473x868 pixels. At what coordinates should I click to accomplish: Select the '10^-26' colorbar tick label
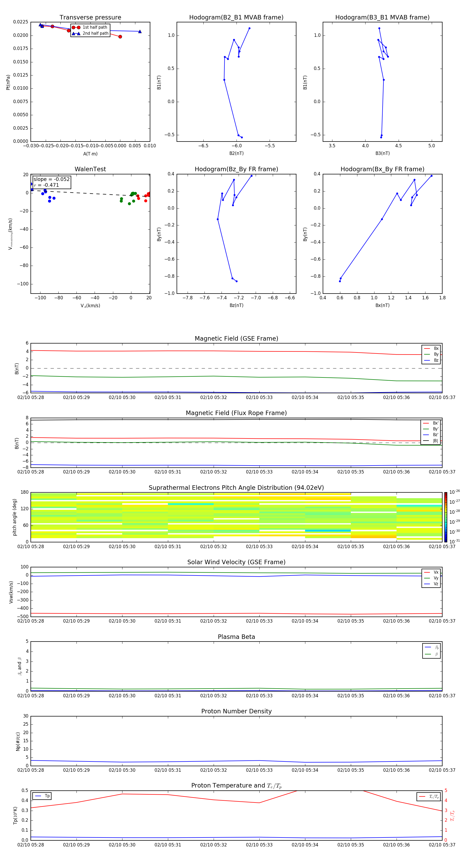point(455,492)
